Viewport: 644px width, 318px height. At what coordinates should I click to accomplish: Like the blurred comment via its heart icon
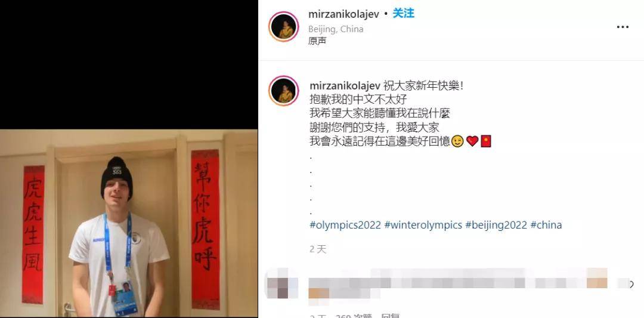[x=631, y=284]
